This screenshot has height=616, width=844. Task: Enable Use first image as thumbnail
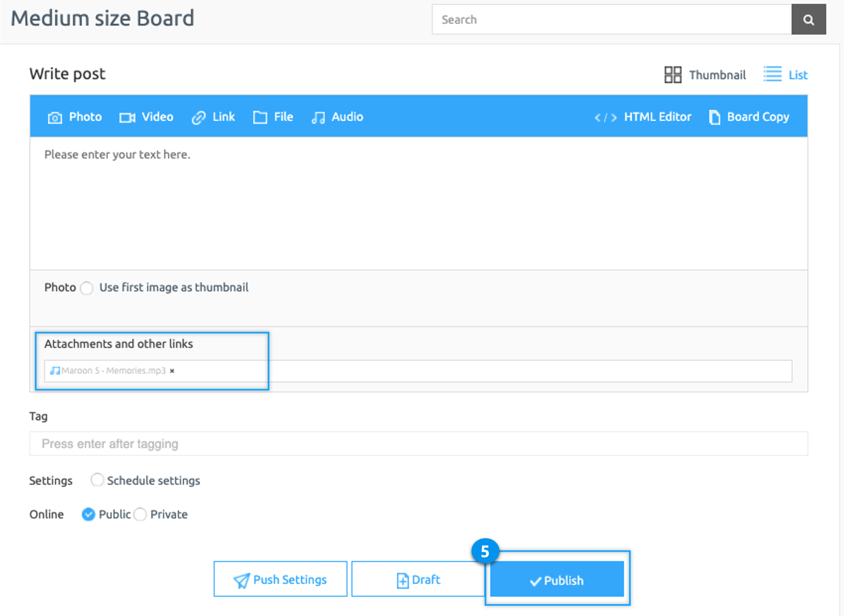click(x=87, y=288)
